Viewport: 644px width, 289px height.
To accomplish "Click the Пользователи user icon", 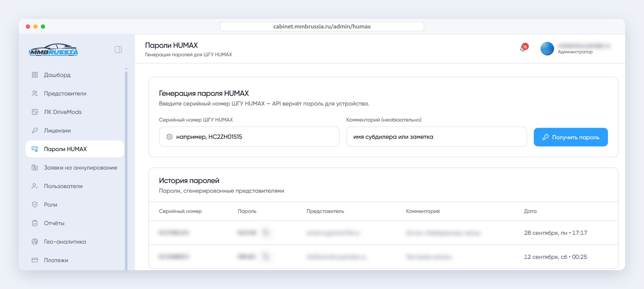I will click(x=35, y=186).
